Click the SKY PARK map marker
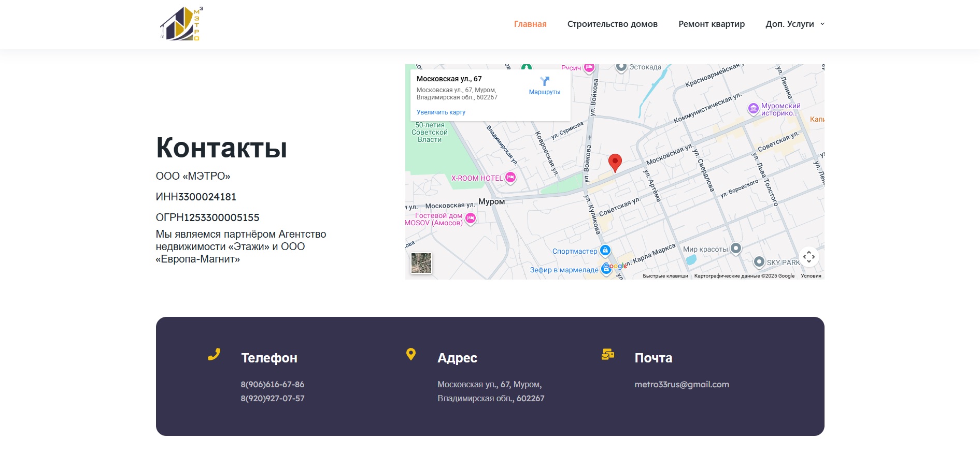Screen dimensions: 980x452 759,262
